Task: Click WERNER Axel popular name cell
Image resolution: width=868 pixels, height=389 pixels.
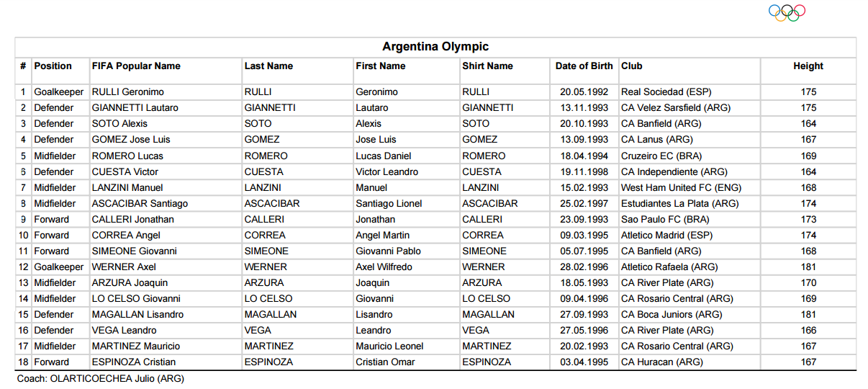Action: pos(124,267)
